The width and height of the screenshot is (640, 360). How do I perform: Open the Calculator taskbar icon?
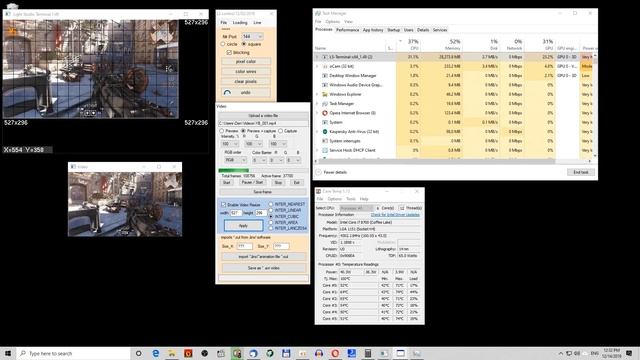368,353
